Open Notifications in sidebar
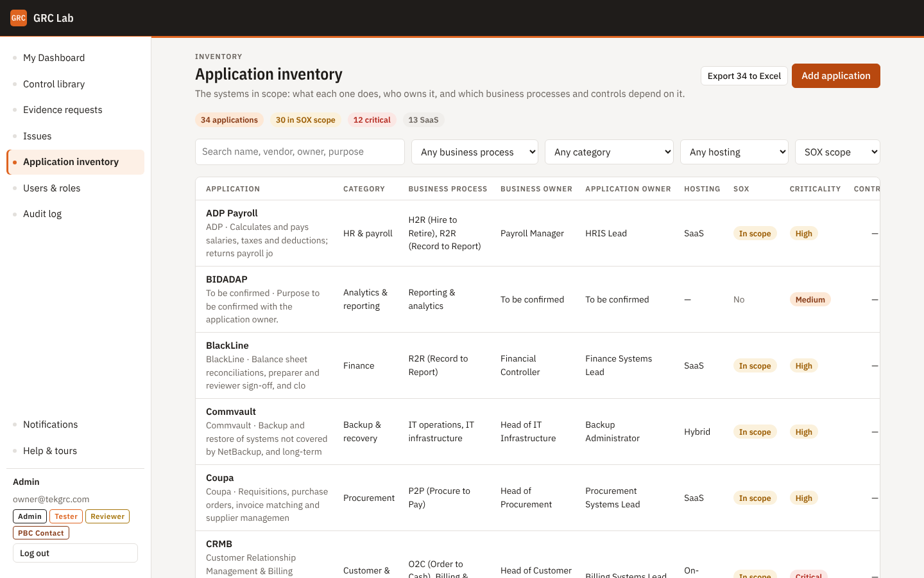 [x=75, y=425]
